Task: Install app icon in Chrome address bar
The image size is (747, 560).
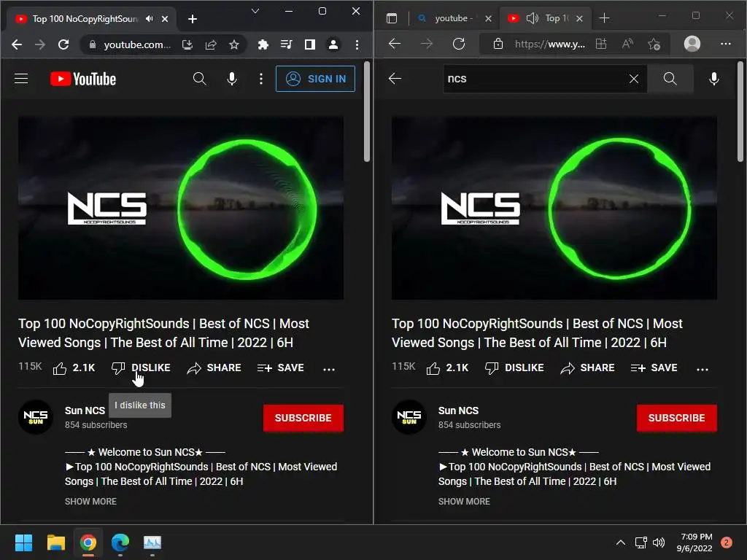Action: point(187,44)
